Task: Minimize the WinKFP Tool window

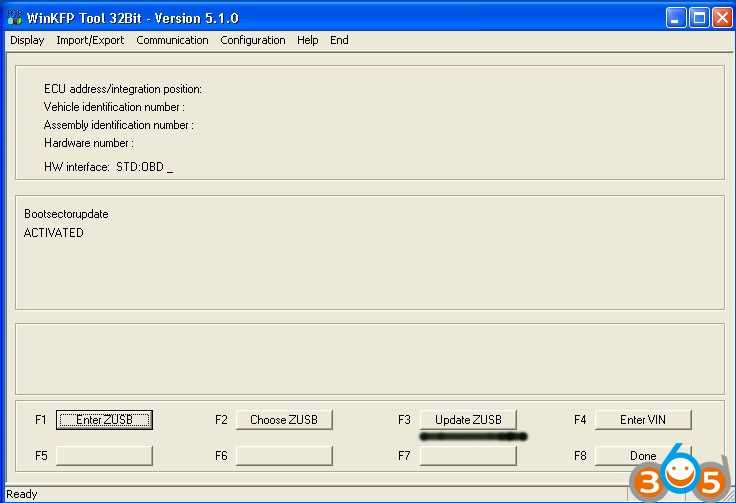Action: click(675, 17)
